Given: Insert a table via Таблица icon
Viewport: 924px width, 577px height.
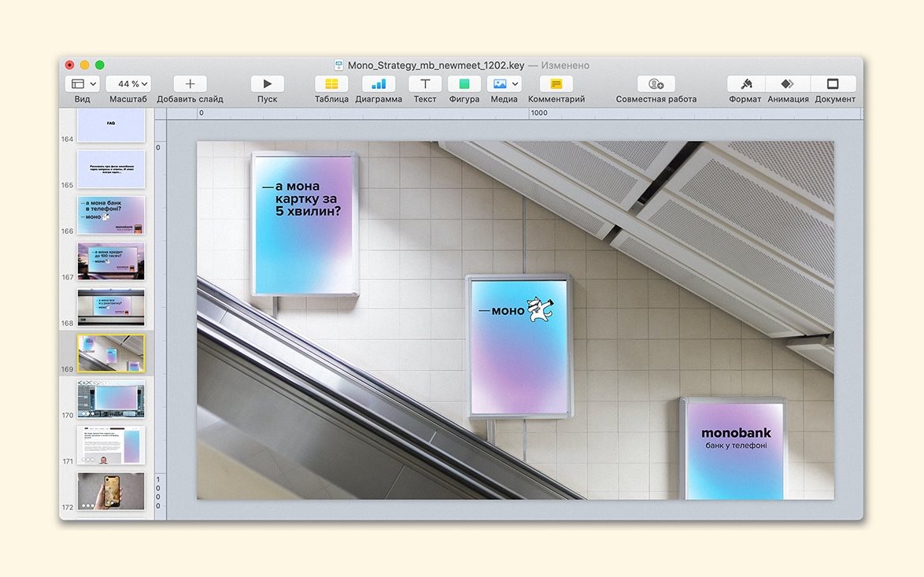Looking at the screenshot, I should [x=331, y=83].
